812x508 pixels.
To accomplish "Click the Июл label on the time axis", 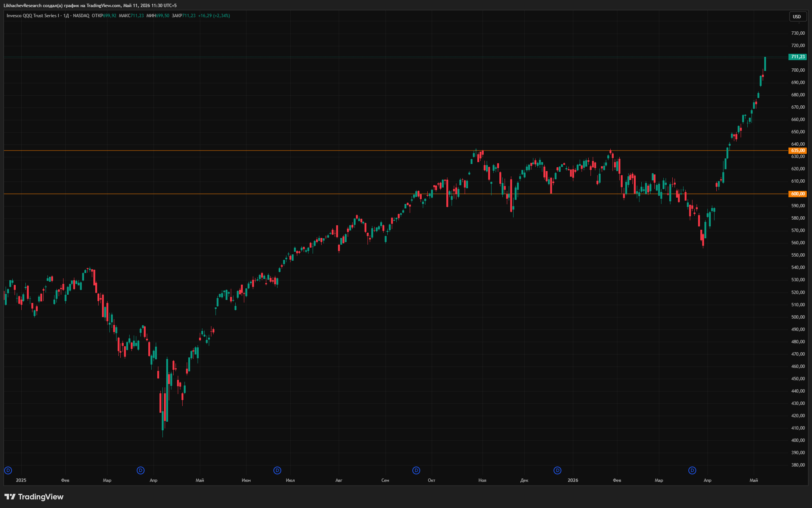I will coord(290,480).
